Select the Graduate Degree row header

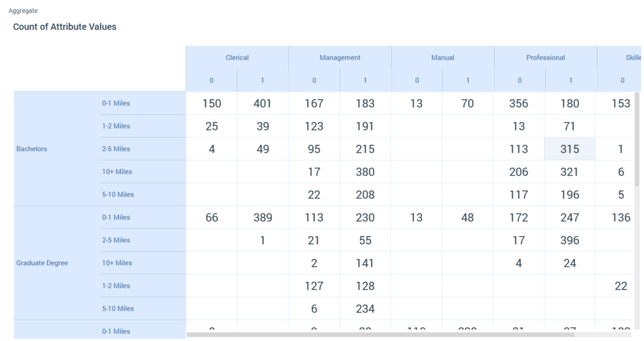[x=42, y=263]
